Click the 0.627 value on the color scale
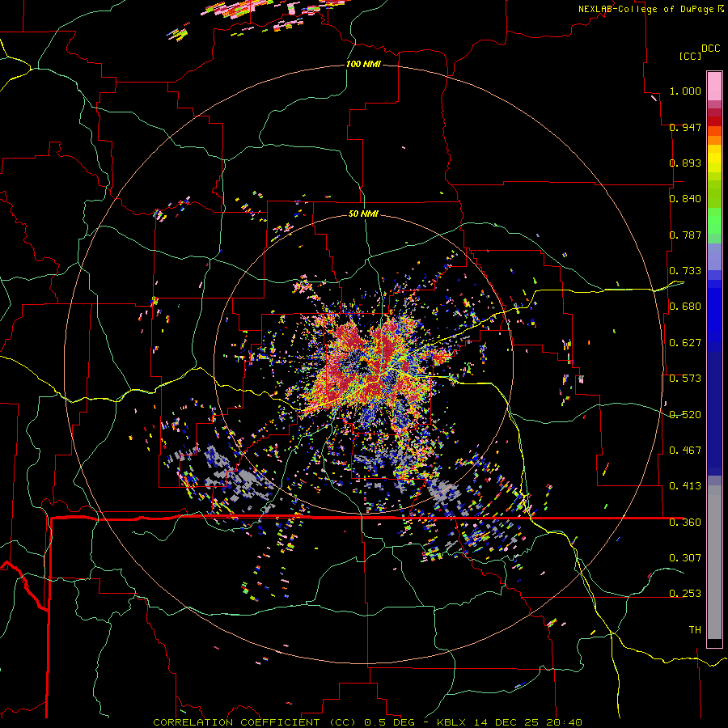 tap(685, 343)
